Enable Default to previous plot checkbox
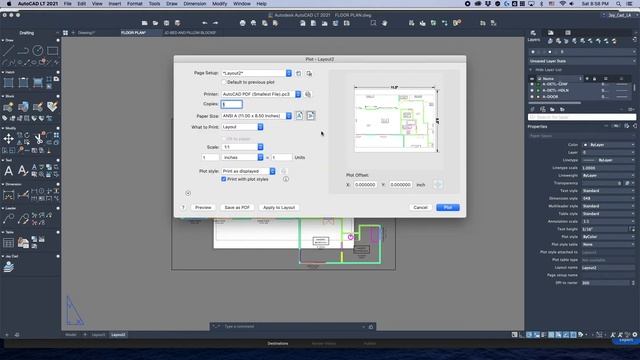Viewport: 640px width, 360px height. click(224, 82)
